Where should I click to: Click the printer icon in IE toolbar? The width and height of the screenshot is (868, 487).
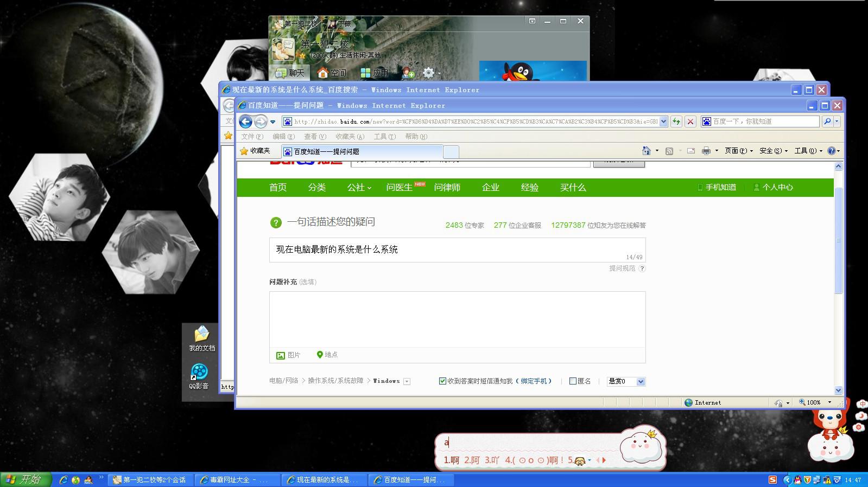click(x=706, y=151)
